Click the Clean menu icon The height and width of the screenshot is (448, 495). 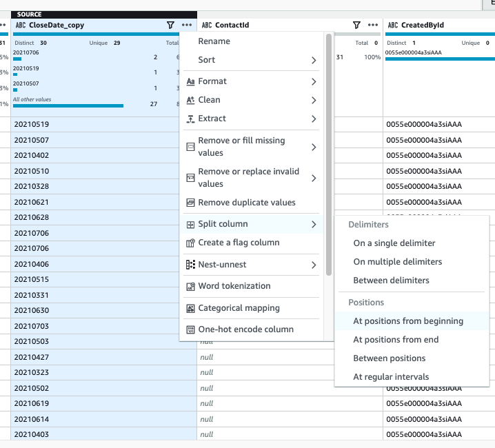(190, 100)
